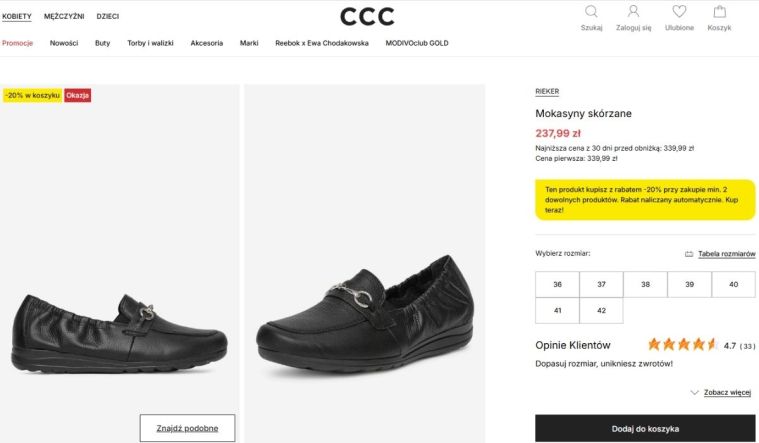759x443 pixels.
Task: Switch to the DZIECI tab
Action: pos(107,16)
